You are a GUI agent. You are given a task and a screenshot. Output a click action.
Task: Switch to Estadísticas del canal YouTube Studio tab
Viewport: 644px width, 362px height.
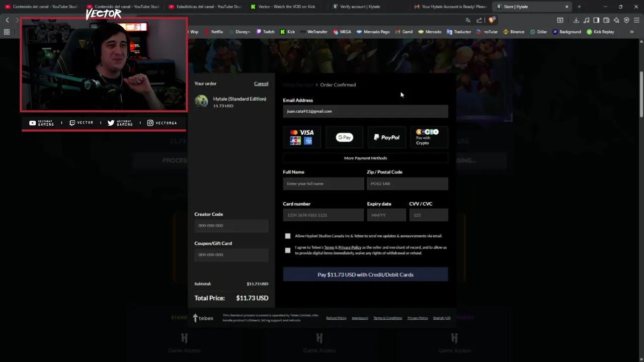pos(205,7)
